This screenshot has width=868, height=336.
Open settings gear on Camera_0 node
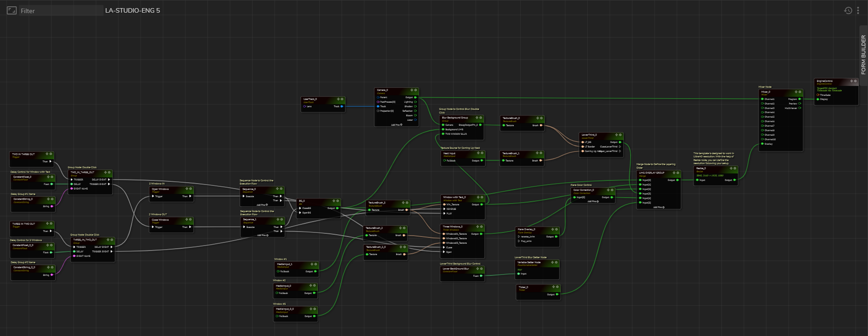(x=415, y=90)
